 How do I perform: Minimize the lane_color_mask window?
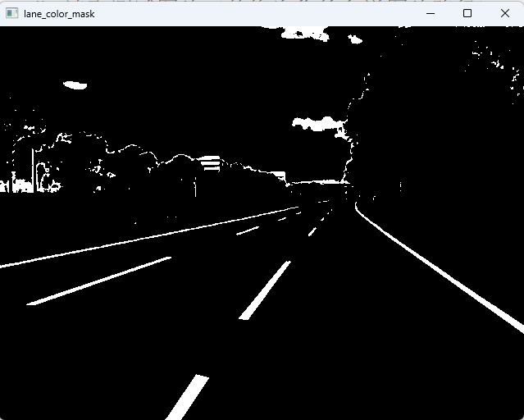point(431,13)
